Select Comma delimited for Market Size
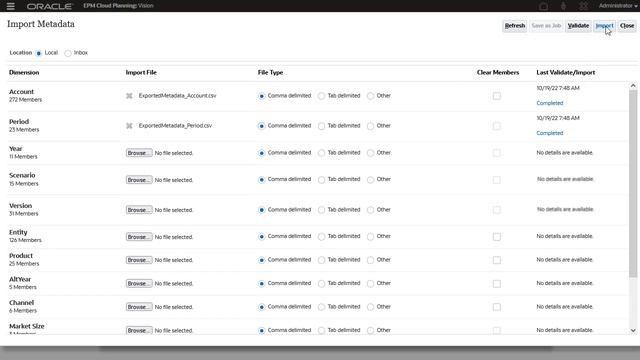The width and height of the screenshot is (640, 360). [x=262, y=330]
